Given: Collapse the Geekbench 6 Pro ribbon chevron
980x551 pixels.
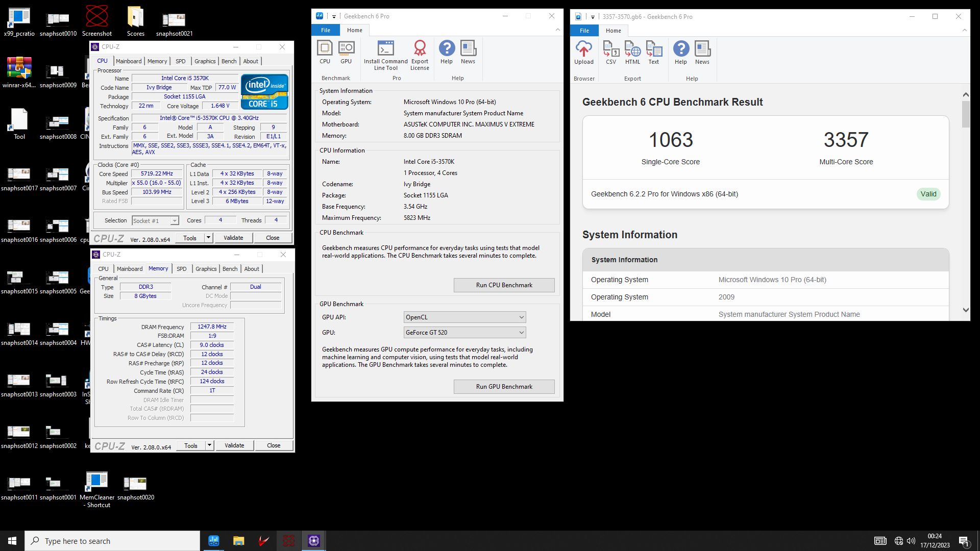Looking at the screenshot, I should coord(557,30).
